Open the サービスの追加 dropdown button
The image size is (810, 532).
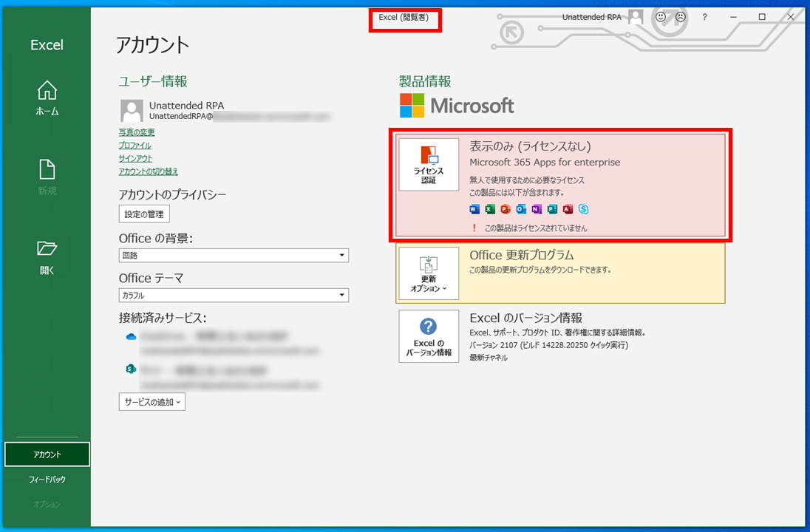(x=152, y=402)
